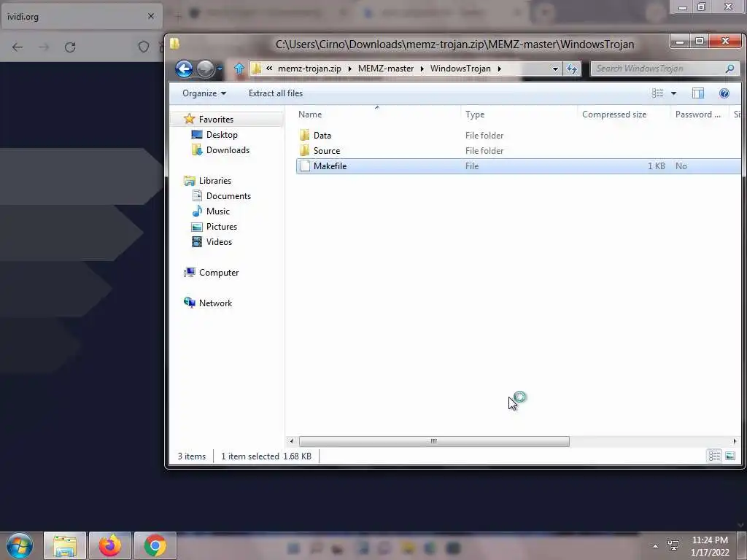The width and height of the screenshot is (747, 560).
Task: Switch to large icons view in status bar
Action: click(x=729, y=456)
